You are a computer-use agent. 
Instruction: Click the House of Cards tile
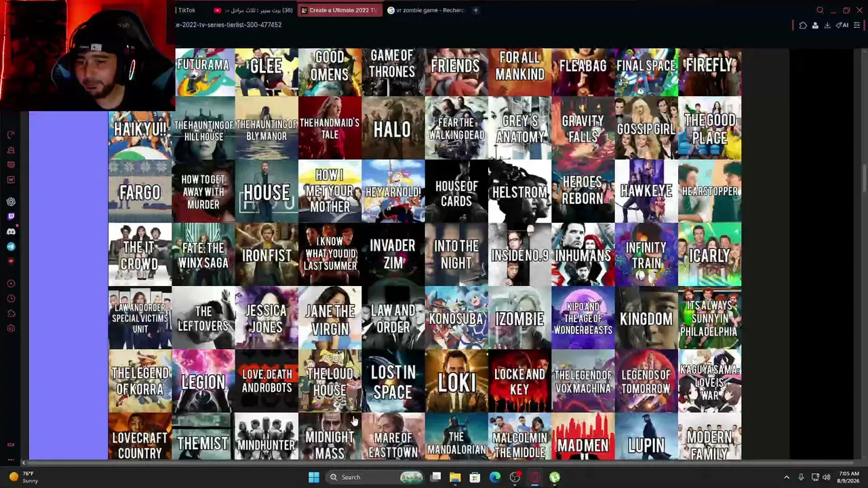pos(456,191)
